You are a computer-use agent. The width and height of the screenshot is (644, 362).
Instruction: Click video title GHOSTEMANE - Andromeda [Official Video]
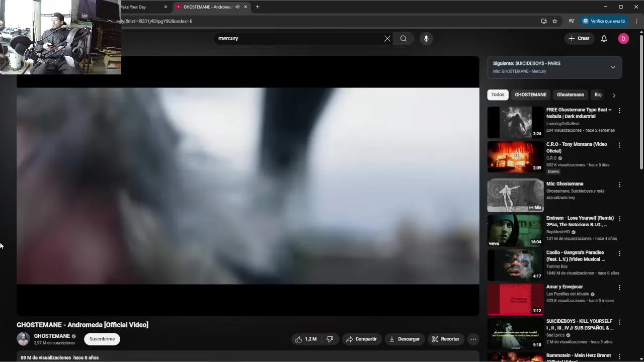tap(83, 325)
